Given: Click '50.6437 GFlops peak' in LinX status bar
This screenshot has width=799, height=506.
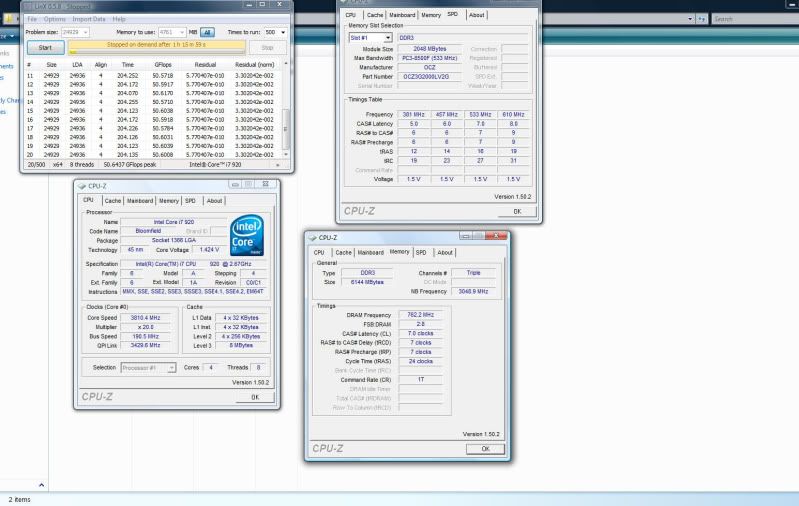Looking at the screenshot, I should (x=130, y=165).
